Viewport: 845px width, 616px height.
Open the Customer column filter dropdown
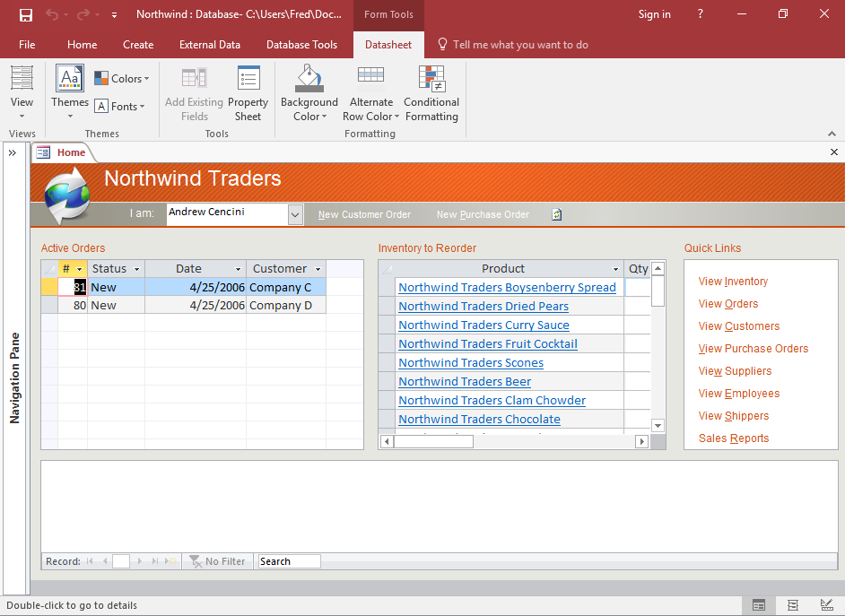[318, 269]
